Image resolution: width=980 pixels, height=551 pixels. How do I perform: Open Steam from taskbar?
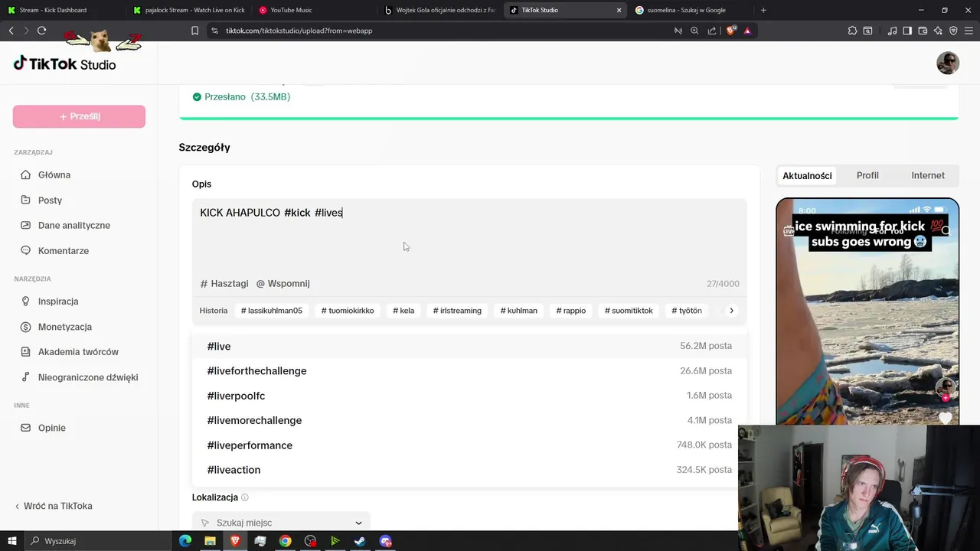(360, 541)
